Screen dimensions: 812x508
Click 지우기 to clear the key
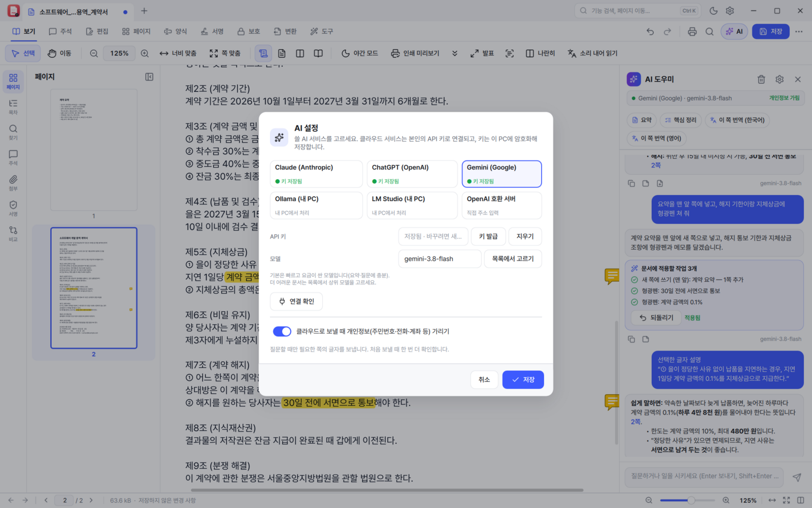525,236
